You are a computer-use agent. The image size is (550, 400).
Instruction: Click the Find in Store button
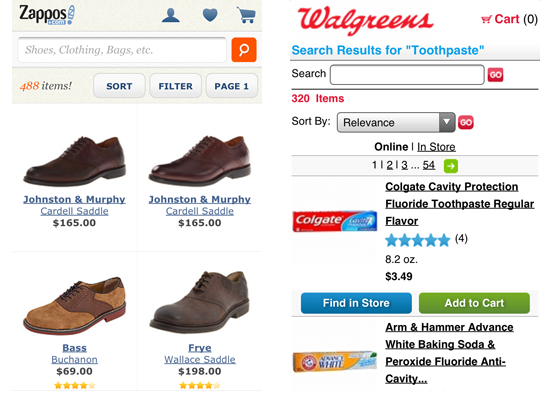pyautogui.click(x=356, y=303)
